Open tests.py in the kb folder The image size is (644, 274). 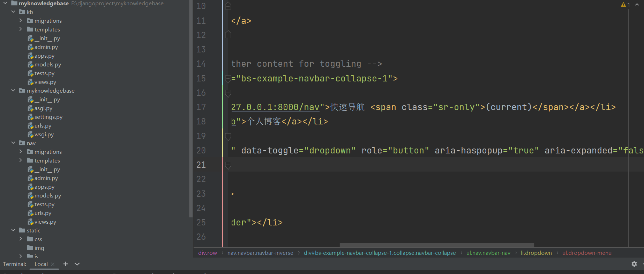click(44, 73)
